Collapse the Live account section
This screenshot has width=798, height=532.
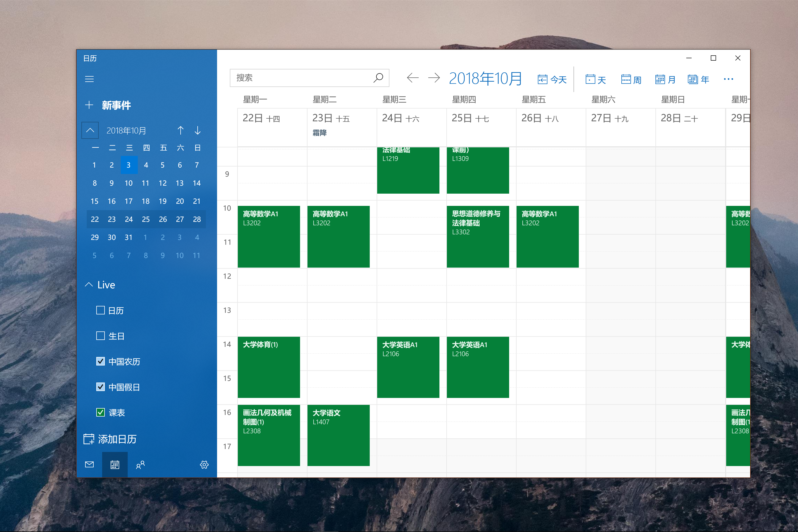click(x=89, y=285)
